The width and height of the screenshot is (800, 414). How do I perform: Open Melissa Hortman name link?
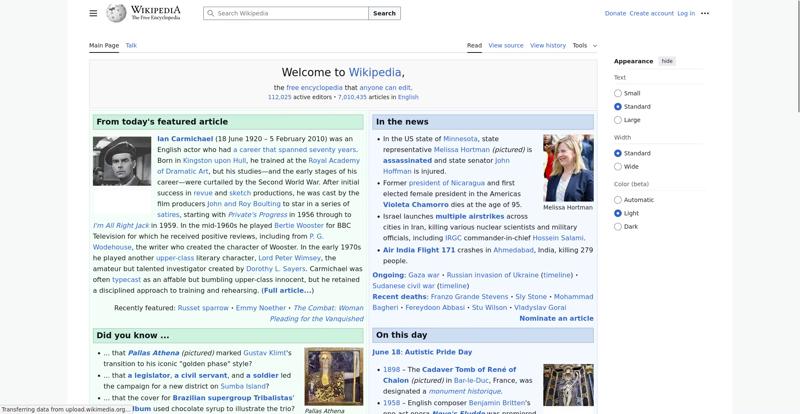(x=462, y=150)
